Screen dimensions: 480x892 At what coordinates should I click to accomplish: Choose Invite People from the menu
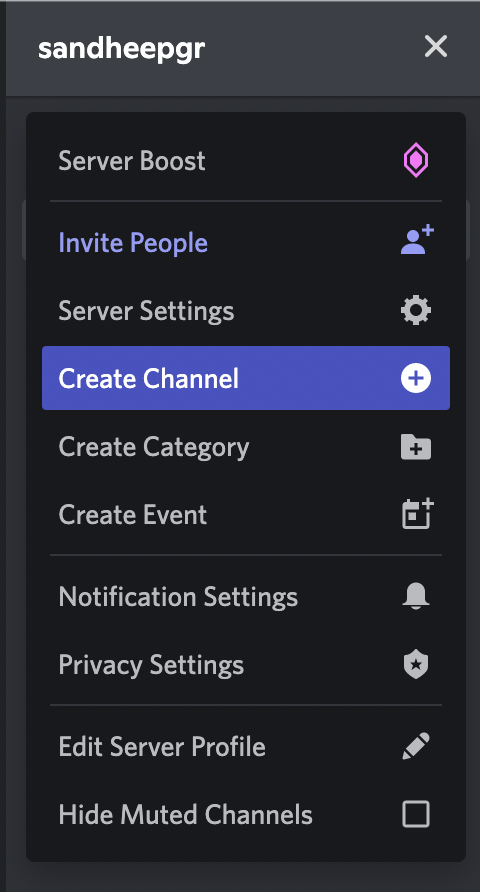point(246,243)
